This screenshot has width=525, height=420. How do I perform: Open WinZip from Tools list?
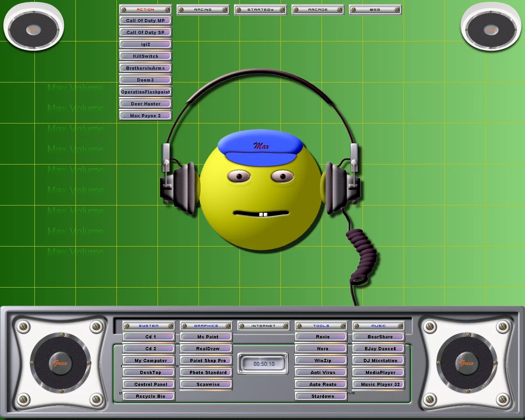pyautogui.click(x=323, y=361)
